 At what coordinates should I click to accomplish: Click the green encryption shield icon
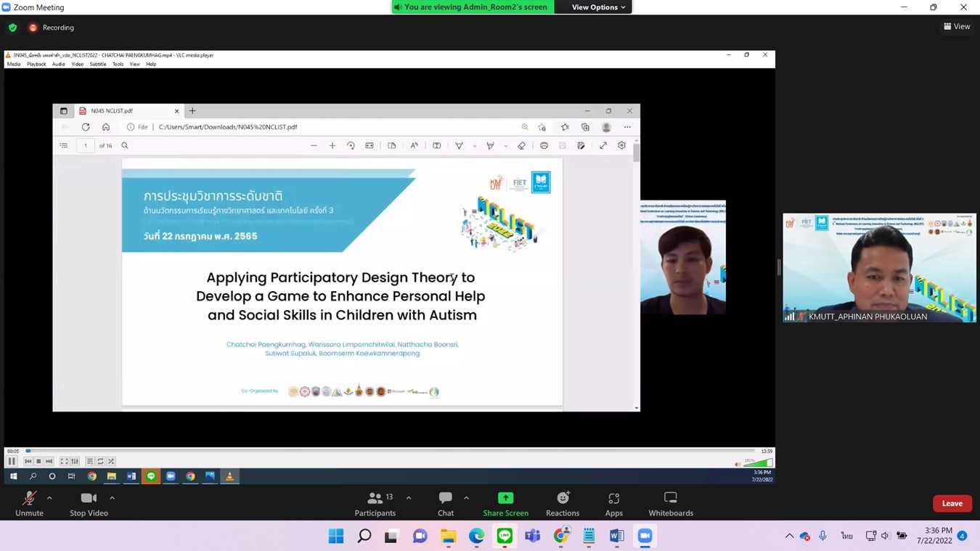[x=12, y=28]
